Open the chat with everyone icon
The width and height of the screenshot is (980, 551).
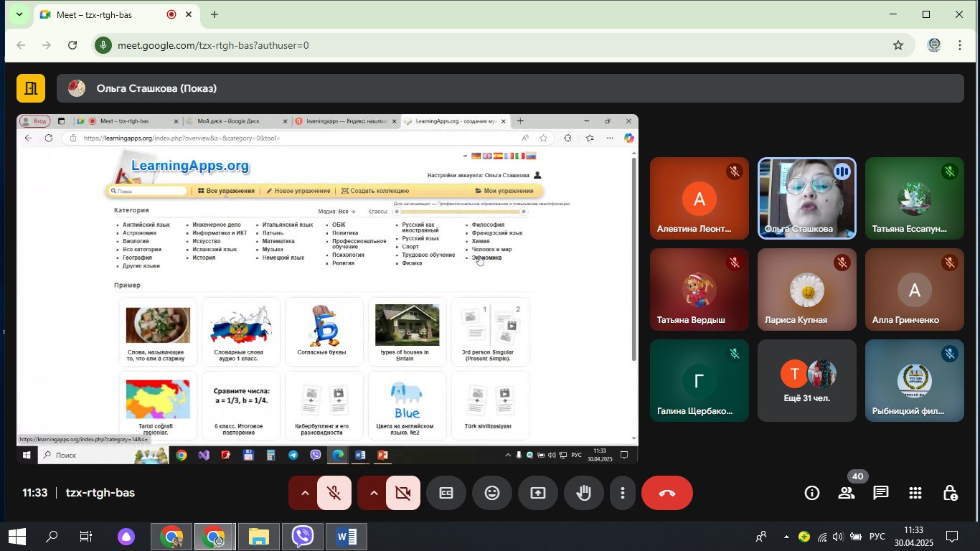[881, 493]
